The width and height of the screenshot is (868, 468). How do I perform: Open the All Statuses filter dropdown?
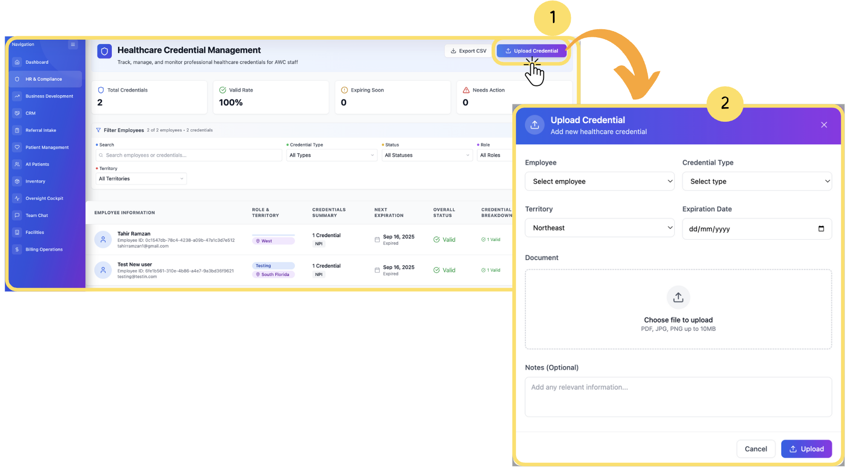click(426, 155)
